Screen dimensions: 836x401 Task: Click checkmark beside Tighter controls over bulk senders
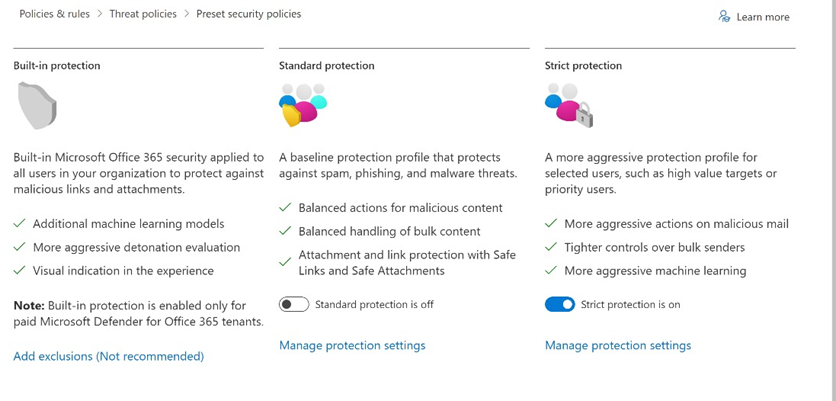[x=551, y=247]
